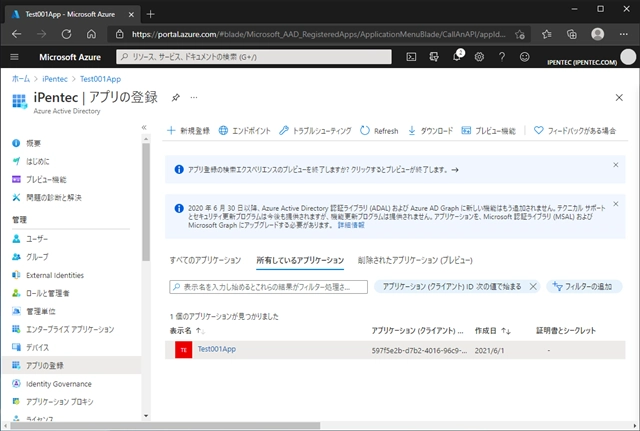Click the portal resource search box
This screenshot has height=431, width=640.
pos(254,57)
